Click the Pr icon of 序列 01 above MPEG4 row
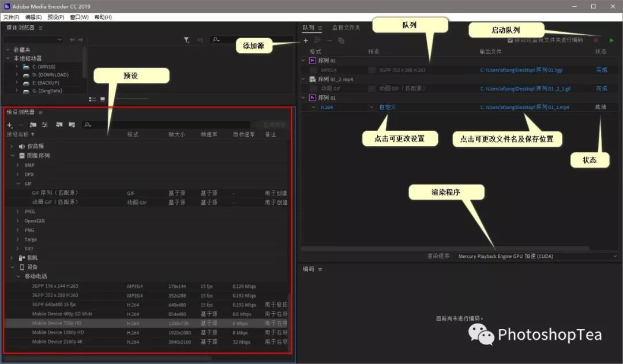The width and height of the screenshot is (623, 364). tap(313, 61)
